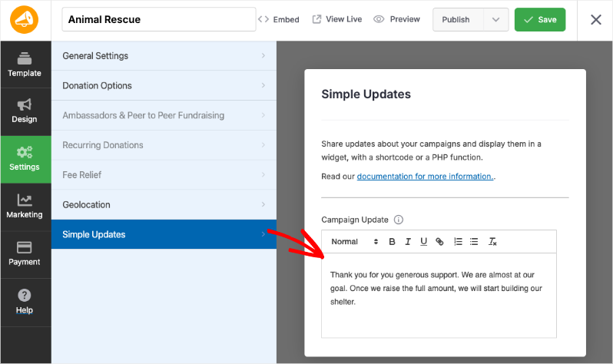Insert a link via editor toolbar
613x364 pixels.
click(x=439, y=242)
